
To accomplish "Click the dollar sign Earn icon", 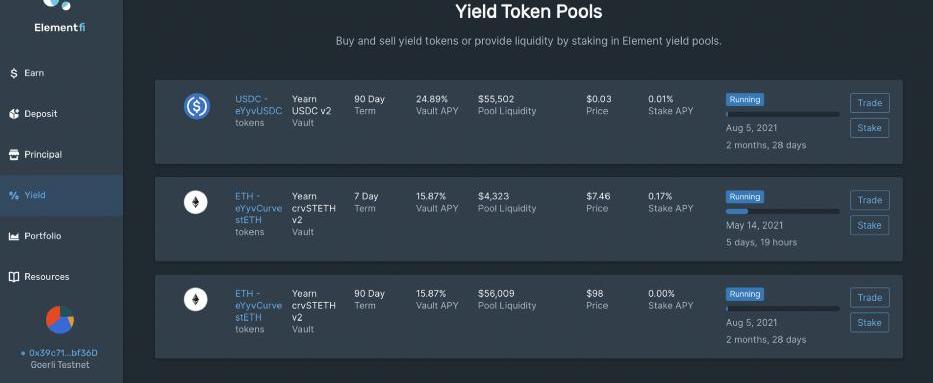I will click(x=14, y=73).
